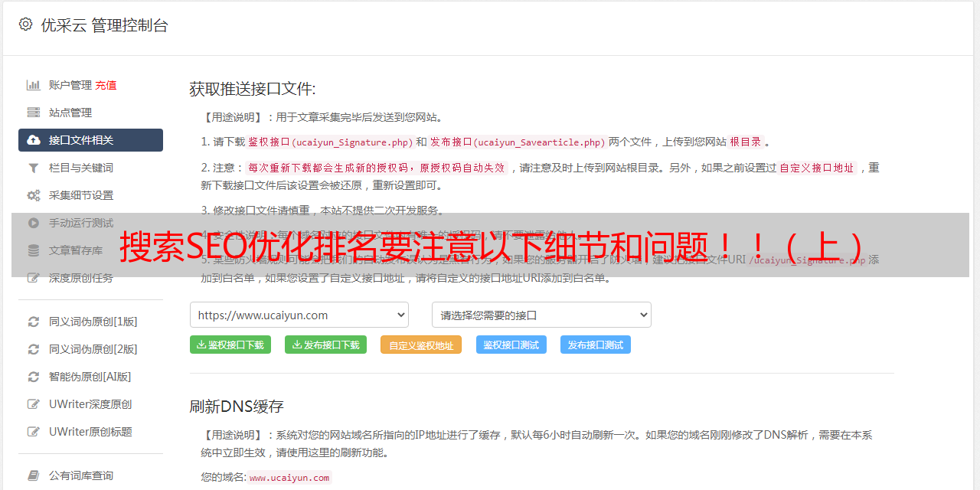Select 接口文件相关 menu item
980x490 pixels.
tap(90, 140)
